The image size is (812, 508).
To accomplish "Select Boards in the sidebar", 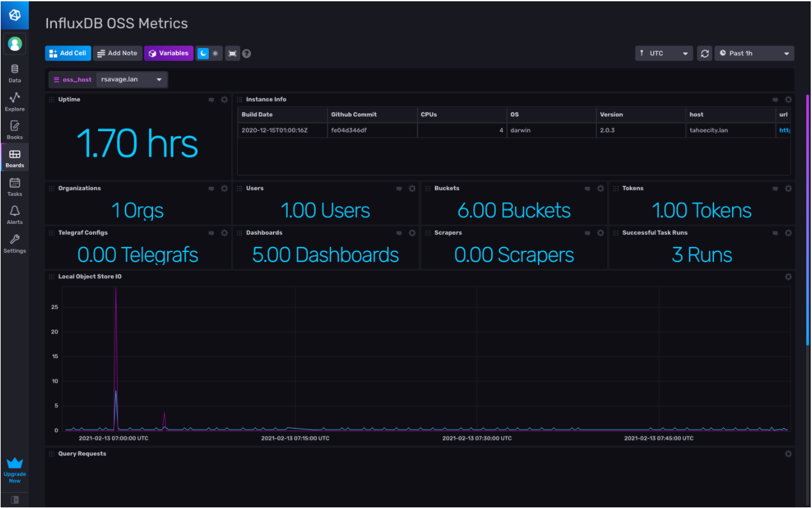I will pyautogui.click(x=14, y=157).
